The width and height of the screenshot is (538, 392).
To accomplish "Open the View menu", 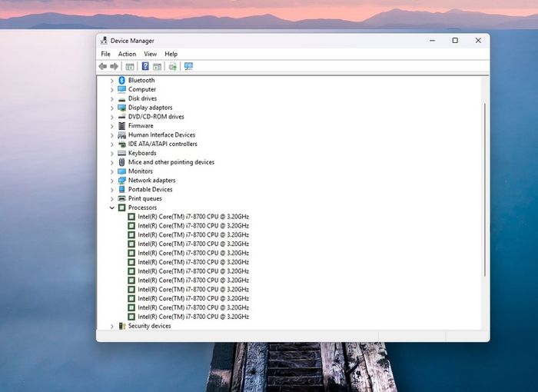I will point(151,54).
